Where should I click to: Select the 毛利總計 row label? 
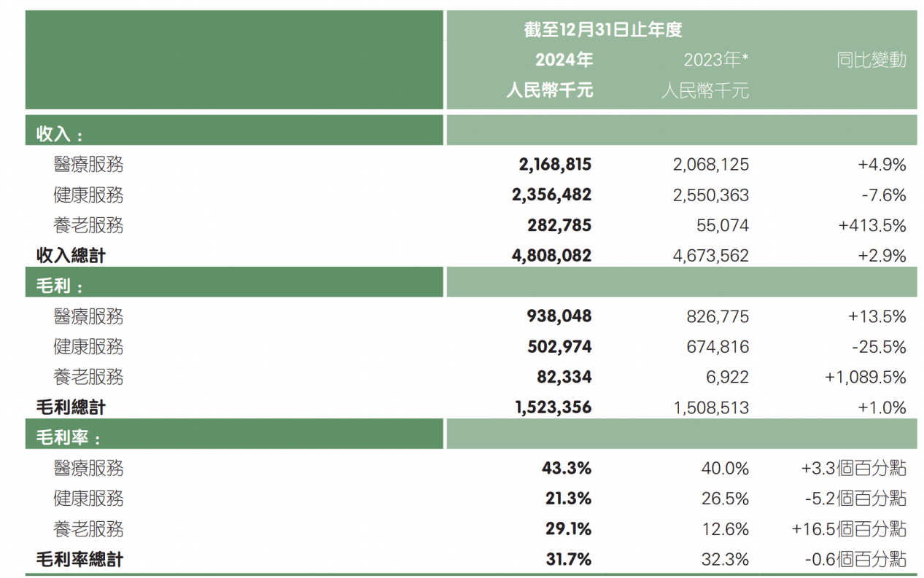click(x=71, y=407)
